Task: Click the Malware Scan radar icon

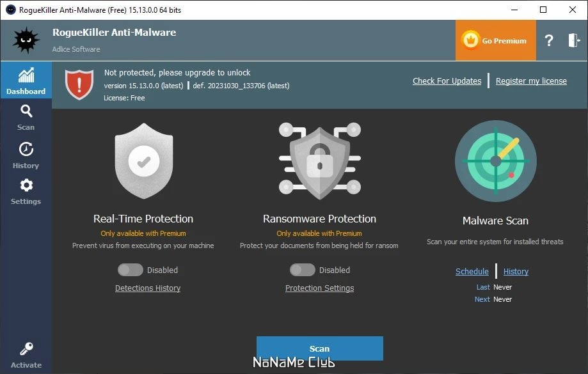Action: click(495, 161)
